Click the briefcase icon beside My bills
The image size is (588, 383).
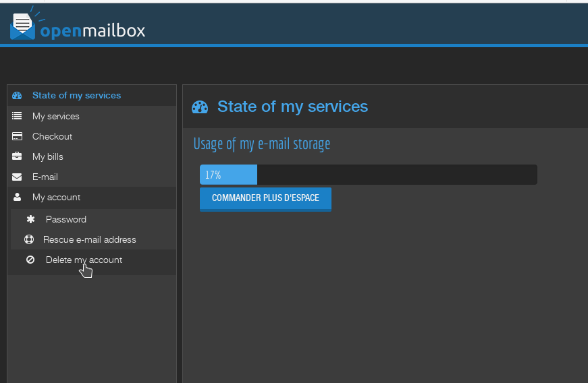[17, 156]
